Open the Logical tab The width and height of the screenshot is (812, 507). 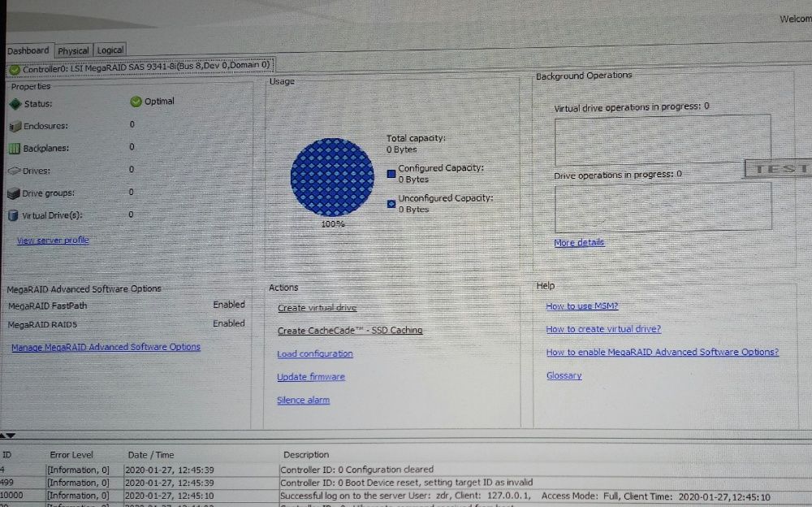pyautogui.click(x=110, y=50)
